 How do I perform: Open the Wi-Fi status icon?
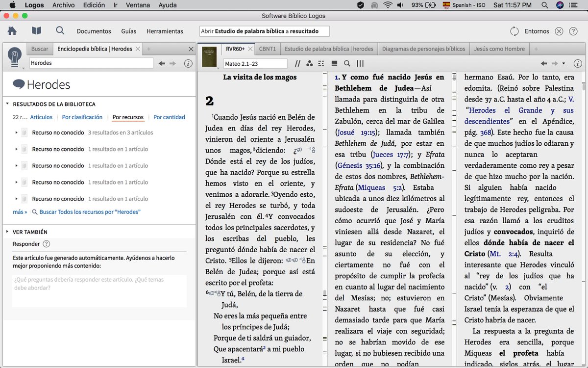(388, 5)
